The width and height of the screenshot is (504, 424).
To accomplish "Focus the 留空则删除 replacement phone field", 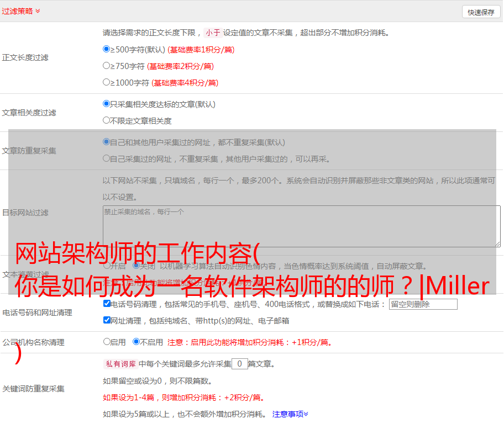I will [423, 304].
